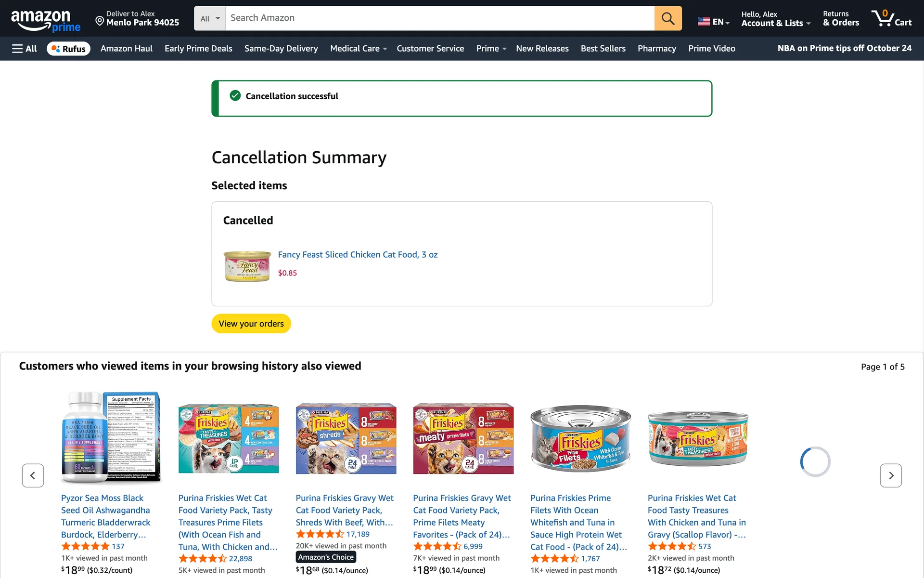The height and width of the screenshot is (578, 924).
Task: Expand the EN language selector
Action: pyautogui.click(x=714, y=22)
